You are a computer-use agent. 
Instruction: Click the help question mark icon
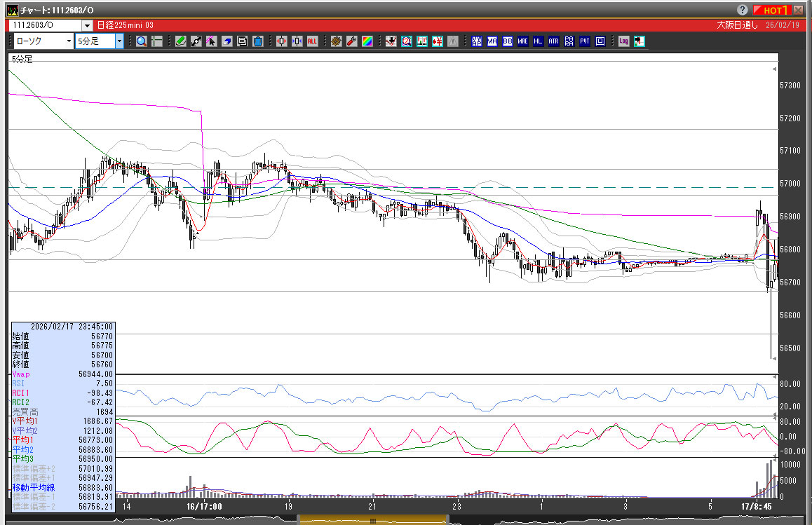pyautogui.click(x=743, y=10)
